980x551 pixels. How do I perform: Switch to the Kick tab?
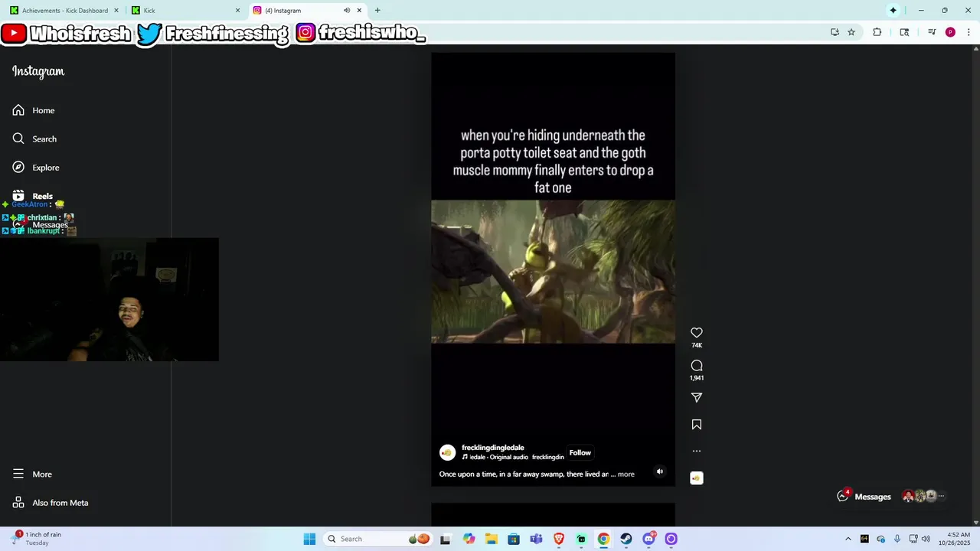[x=184, y=11]
